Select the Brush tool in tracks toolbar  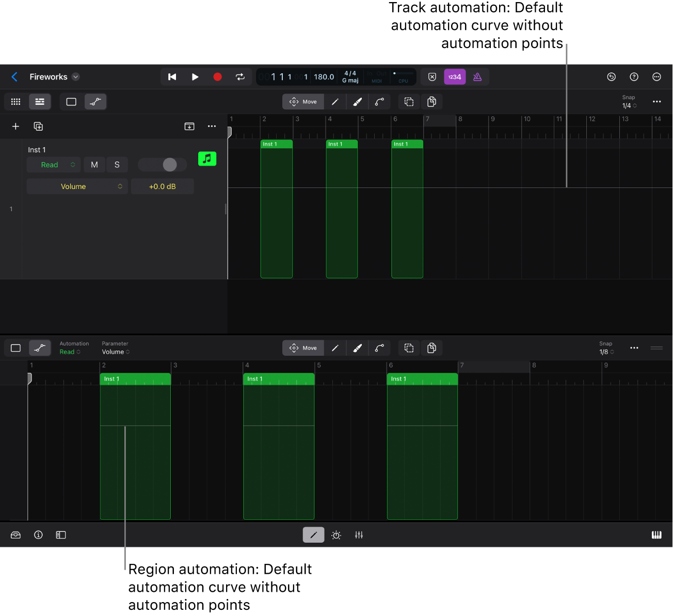tap(357, 102)
